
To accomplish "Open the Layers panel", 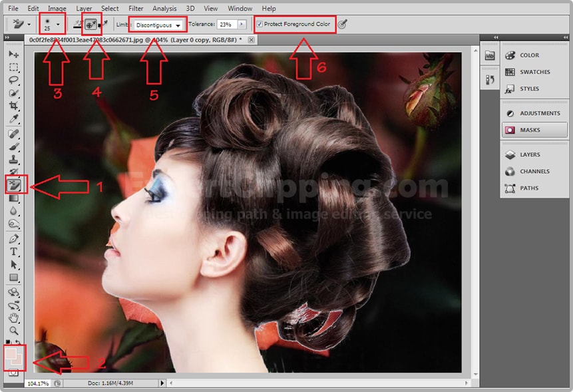I will (x=530, y=154).
